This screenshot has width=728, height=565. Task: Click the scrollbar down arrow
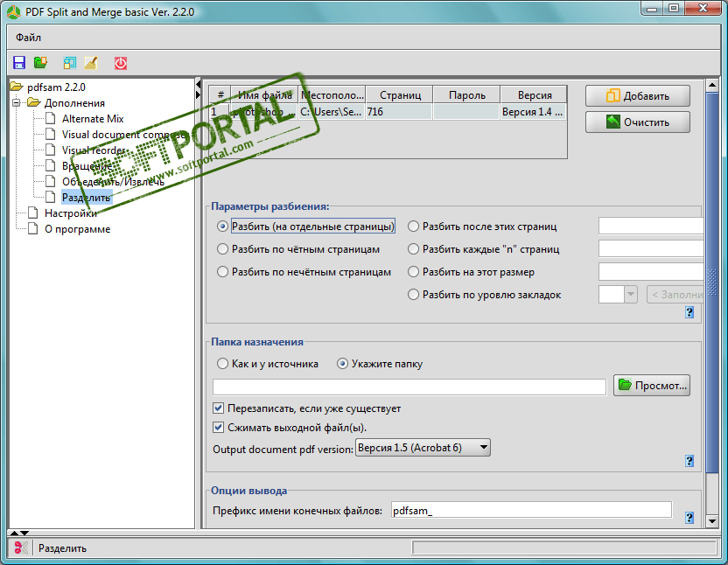coord(711,521)
